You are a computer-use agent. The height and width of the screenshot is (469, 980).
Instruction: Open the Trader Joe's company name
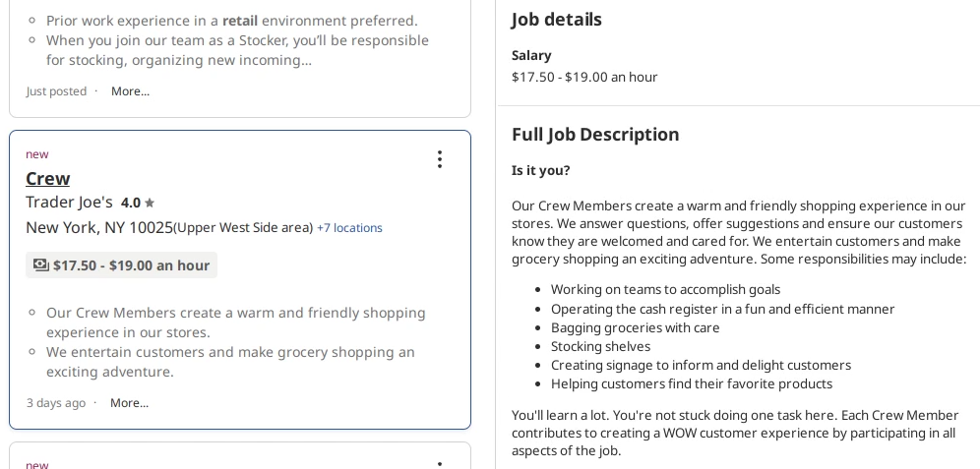(x=69, y=202)
